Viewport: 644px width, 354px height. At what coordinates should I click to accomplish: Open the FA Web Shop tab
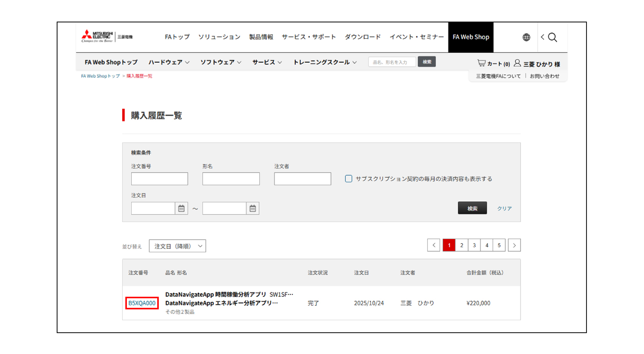click(x=470, y=37)
